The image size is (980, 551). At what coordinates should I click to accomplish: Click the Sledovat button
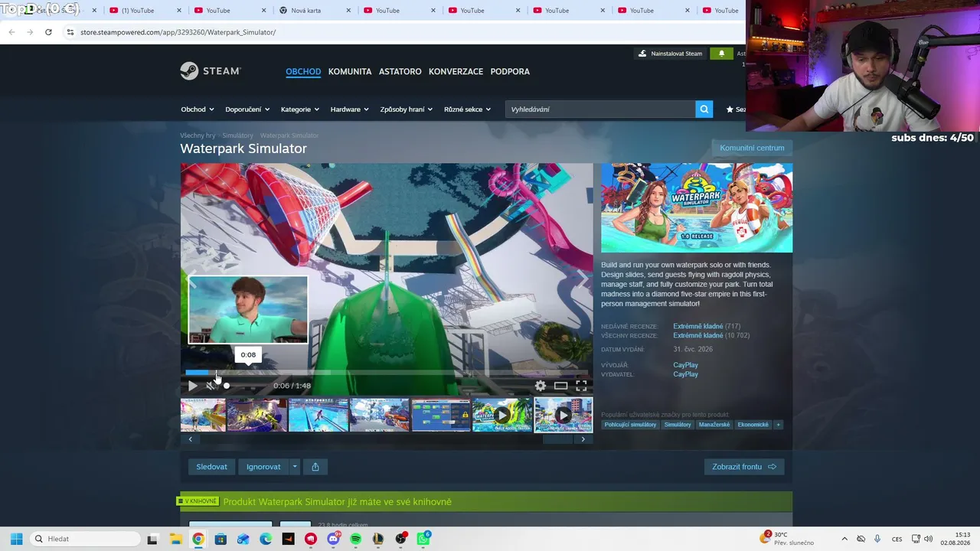click(x=211, y=467)
